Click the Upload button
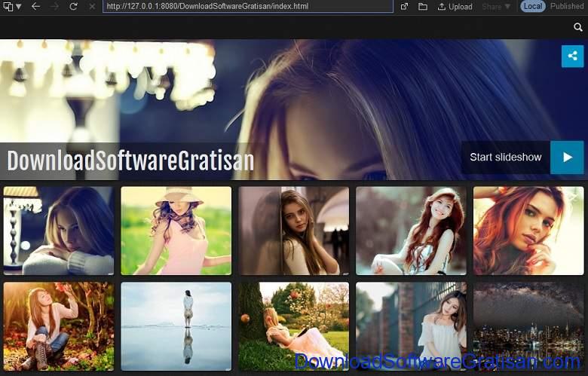This screenshot has width=588, height=376. pyautogui.click(x=455, y=6)
